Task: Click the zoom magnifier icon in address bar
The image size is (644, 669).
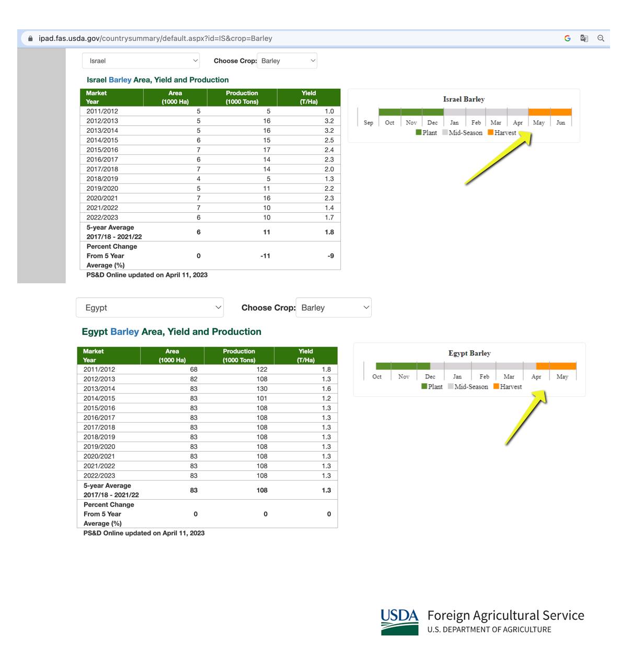Action: (601, 38)
